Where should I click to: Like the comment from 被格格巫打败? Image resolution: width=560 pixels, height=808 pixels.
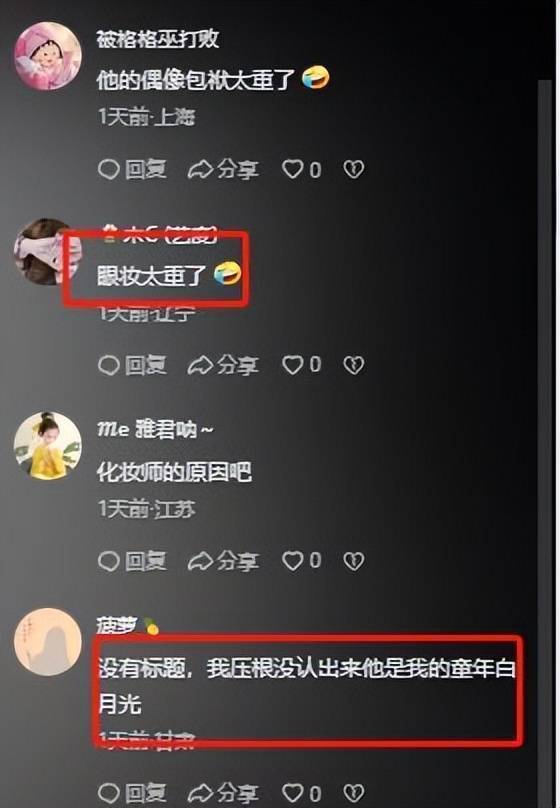click(301, 169)
